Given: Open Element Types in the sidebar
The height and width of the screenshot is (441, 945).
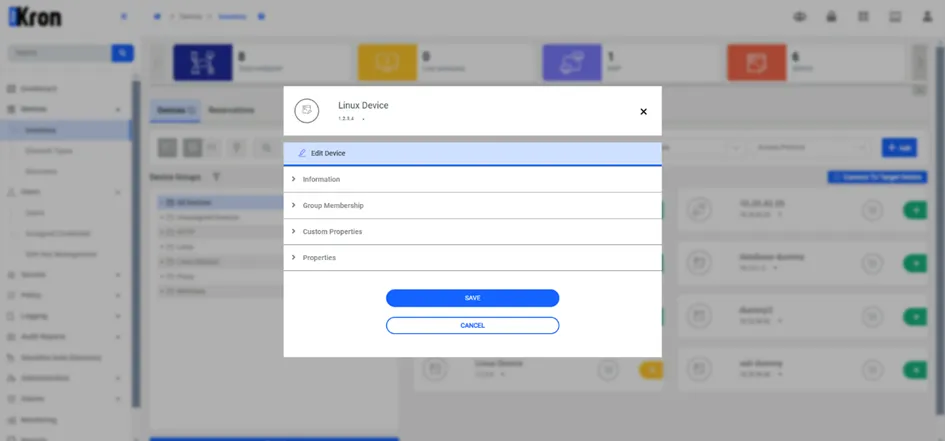Looking at the screenshot, I should 48,151.
